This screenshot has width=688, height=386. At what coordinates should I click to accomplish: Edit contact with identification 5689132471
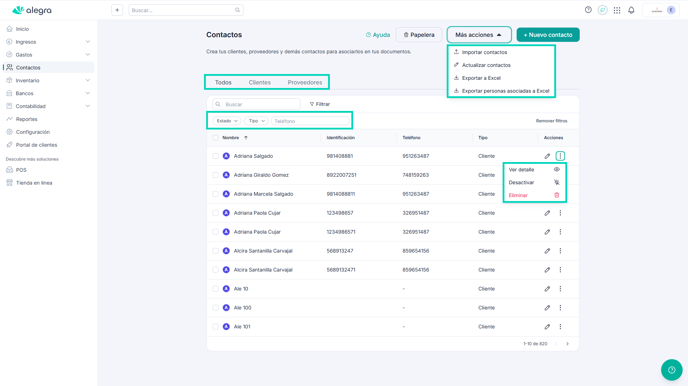(x=547, y=270)
